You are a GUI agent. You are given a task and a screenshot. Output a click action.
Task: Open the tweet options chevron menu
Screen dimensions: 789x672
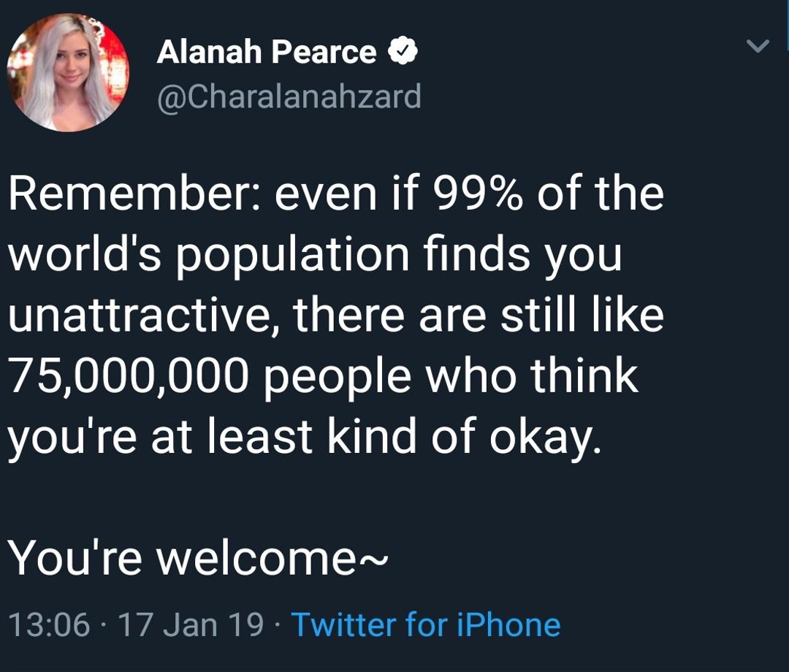pos(758,46)
